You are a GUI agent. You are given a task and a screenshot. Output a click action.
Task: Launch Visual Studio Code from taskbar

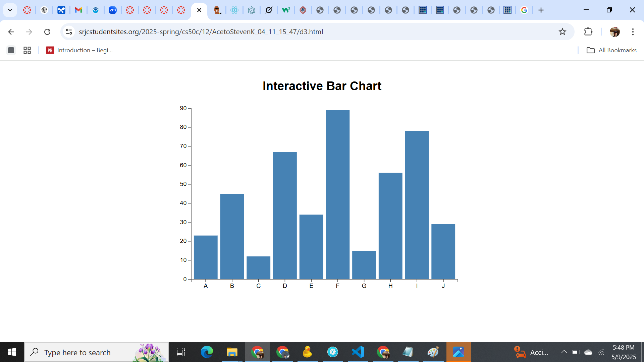pos(358,352)
